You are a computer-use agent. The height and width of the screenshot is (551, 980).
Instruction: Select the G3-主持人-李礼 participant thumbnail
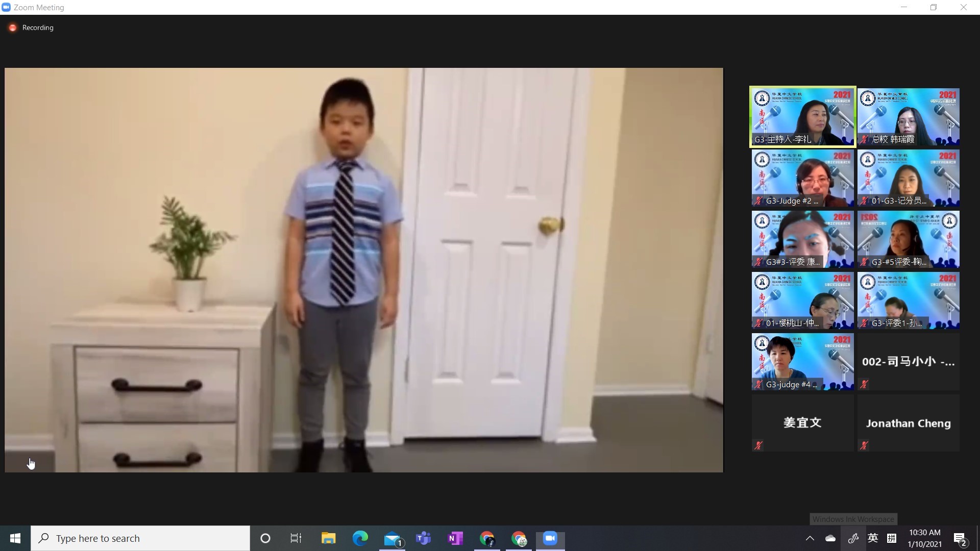click(x=802, y=117)
